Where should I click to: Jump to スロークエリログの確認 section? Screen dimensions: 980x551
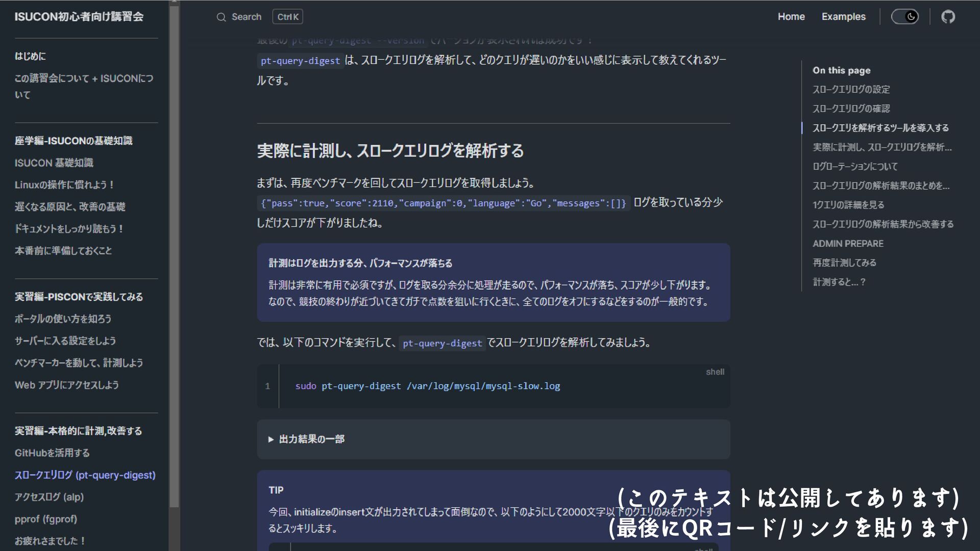851,109
